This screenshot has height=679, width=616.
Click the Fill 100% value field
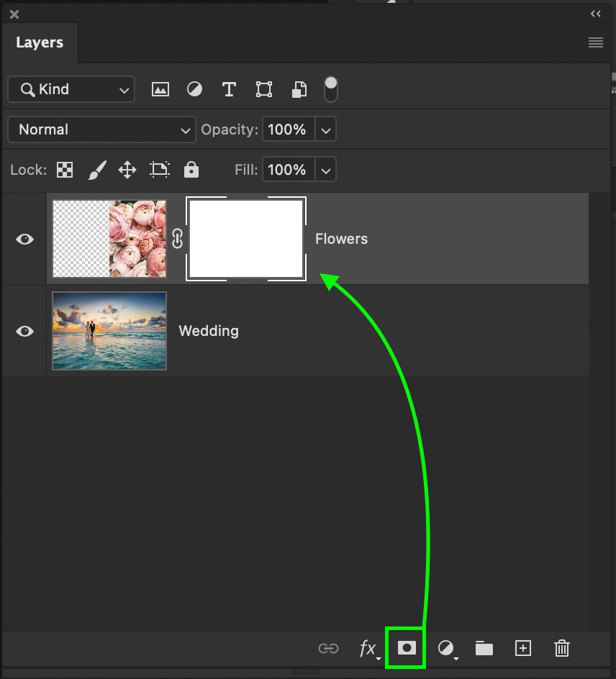[x=289, y=169]
